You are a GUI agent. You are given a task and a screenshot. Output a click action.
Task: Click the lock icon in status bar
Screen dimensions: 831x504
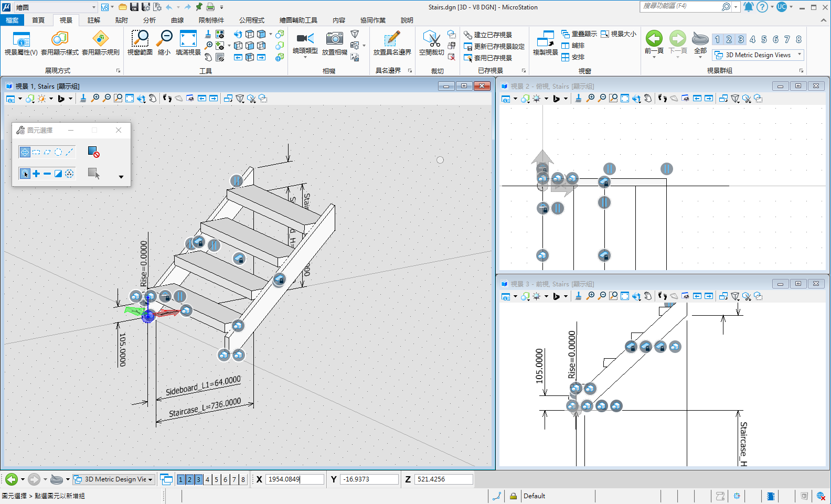[513, 496]
